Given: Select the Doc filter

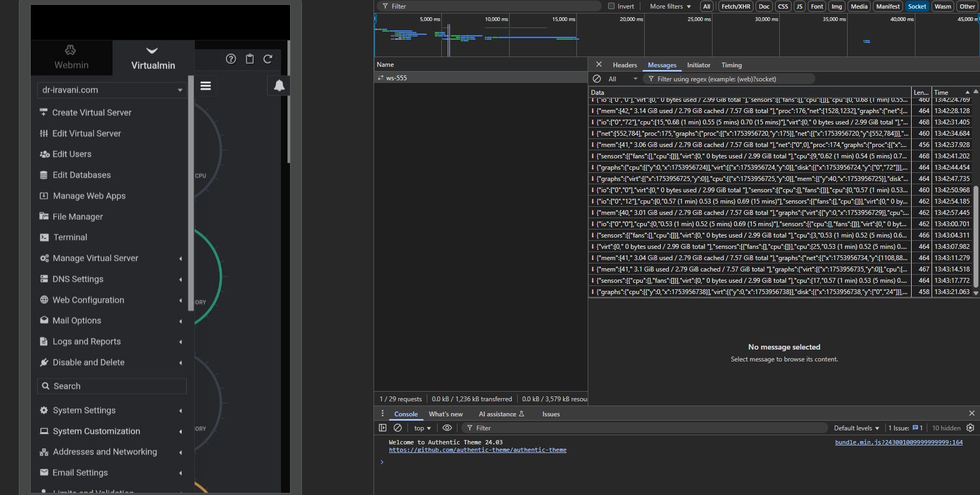Looking at the screenshot, I should 764,6.
